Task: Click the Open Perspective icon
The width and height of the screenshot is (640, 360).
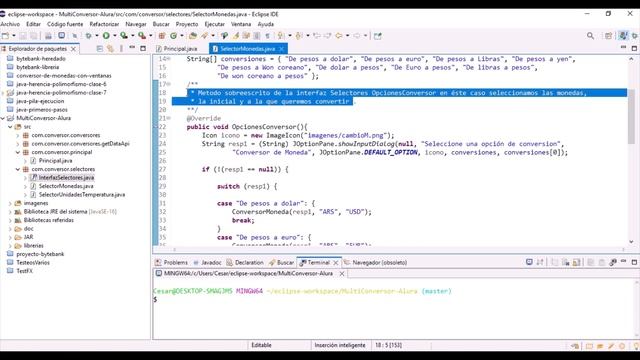Action: point(608,36)
